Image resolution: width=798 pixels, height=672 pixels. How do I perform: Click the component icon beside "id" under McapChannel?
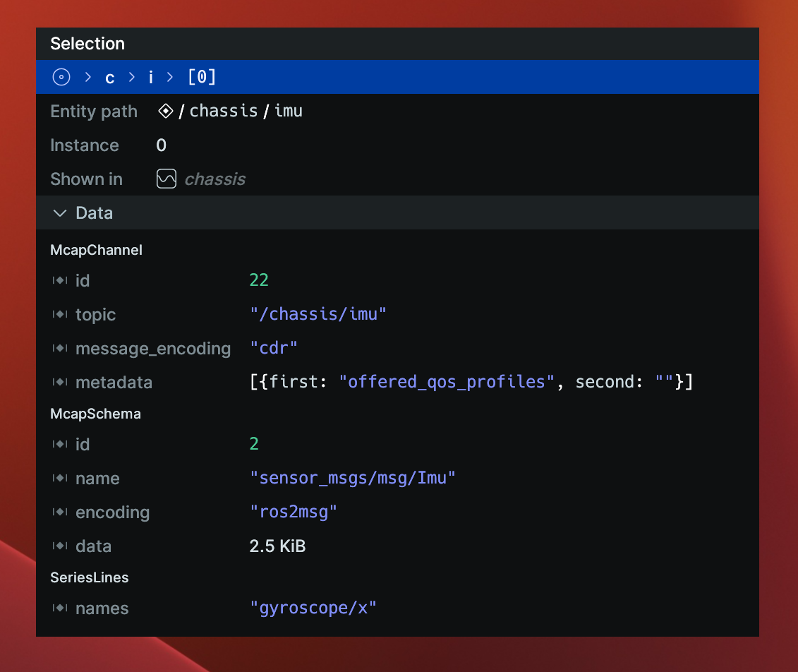pyautogui.click(x=60, y=280)
